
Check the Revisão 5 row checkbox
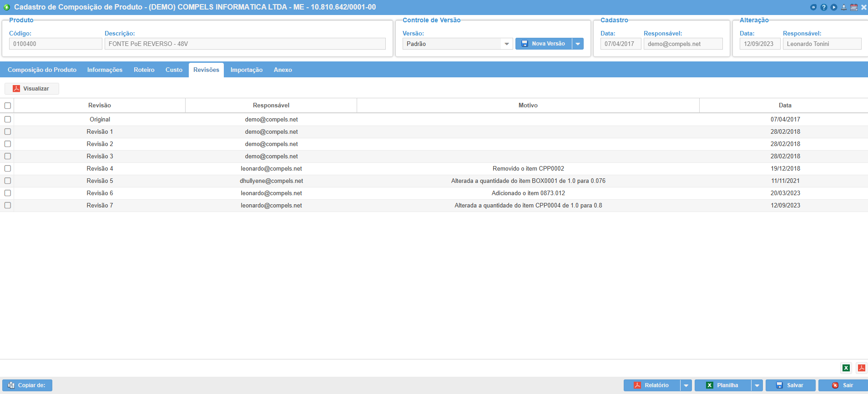tap(8, 181)
